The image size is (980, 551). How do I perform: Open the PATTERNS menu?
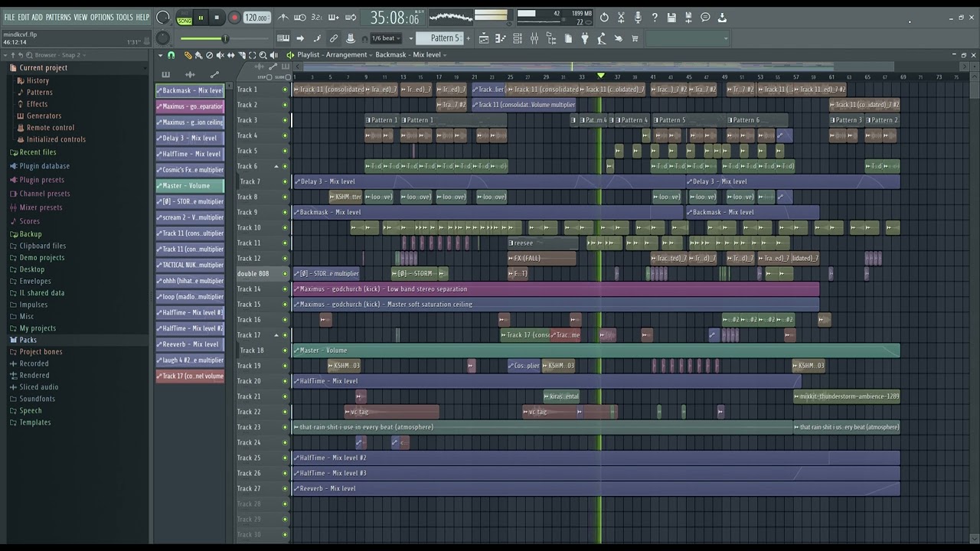[x=58, y=18]
